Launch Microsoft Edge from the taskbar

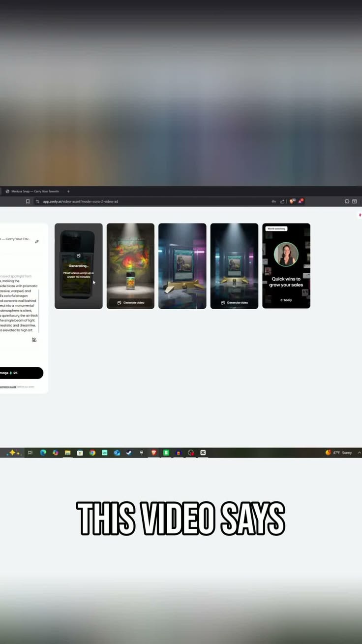[x=43, y=452]
